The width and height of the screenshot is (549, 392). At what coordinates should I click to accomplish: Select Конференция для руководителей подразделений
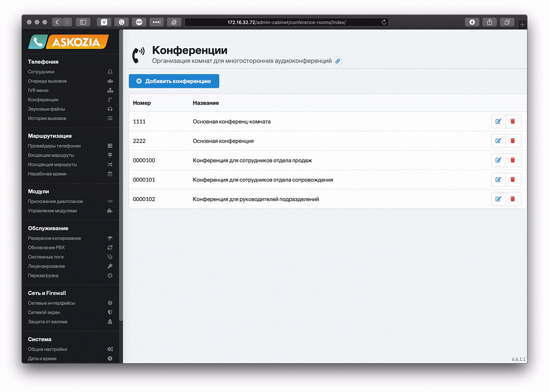point(256,199)
